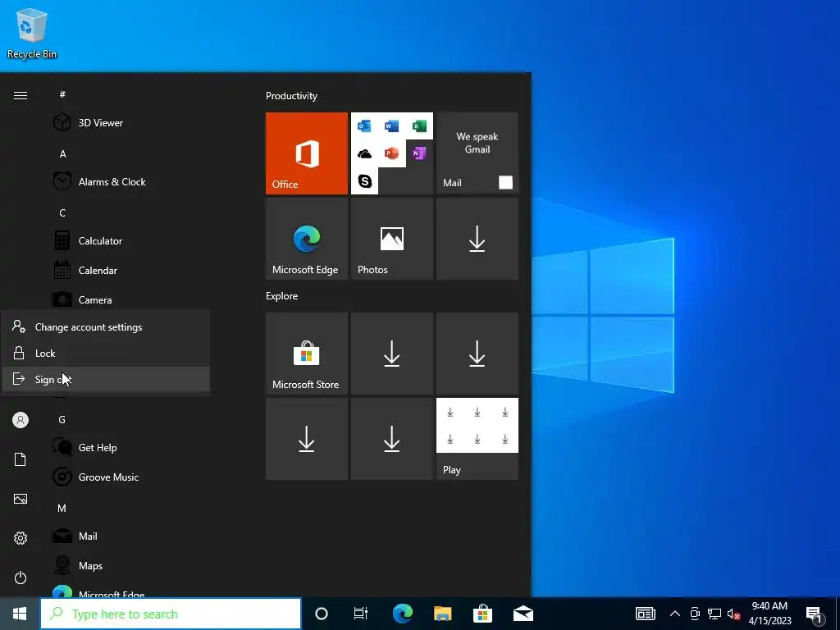This screenshot has width=840, height=630.
Task: Expand the Start menu hamburger button
Action: [x=21, y=95]
